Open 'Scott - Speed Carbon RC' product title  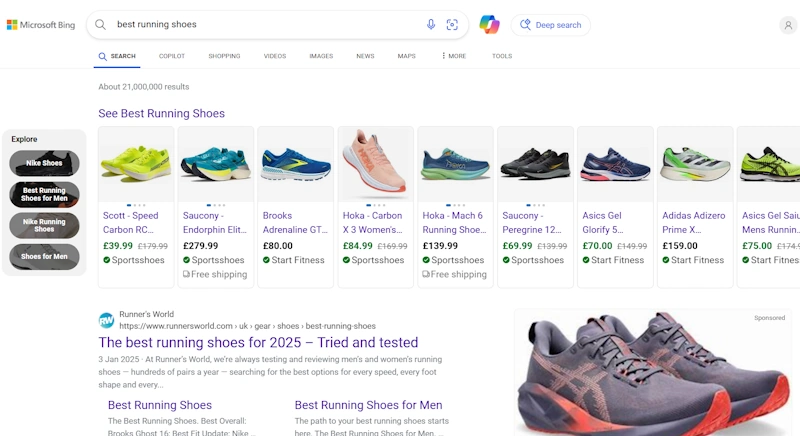coord(131,223)
